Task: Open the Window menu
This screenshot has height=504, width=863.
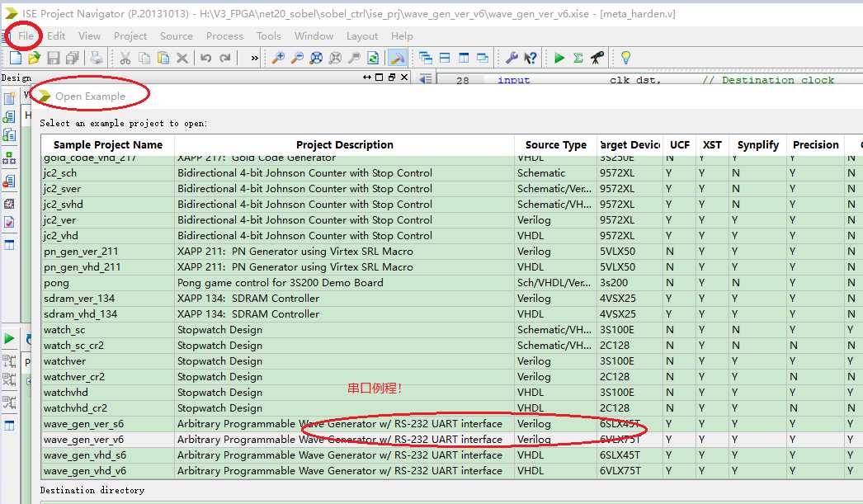Action: 314,36
